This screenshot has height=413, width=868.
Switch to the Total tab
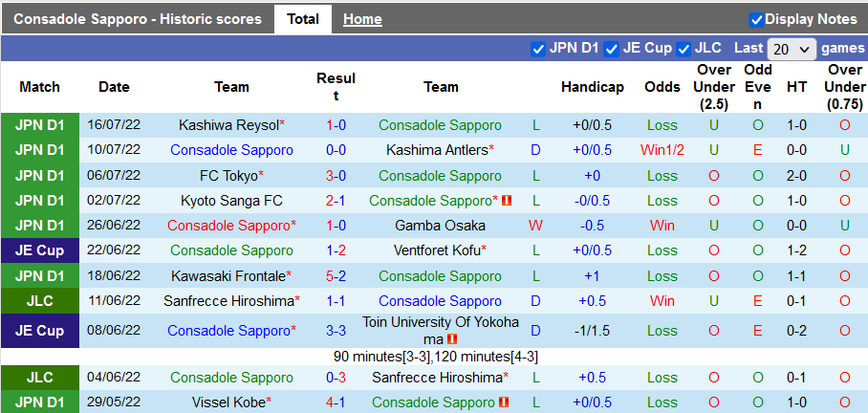[303, 19]
